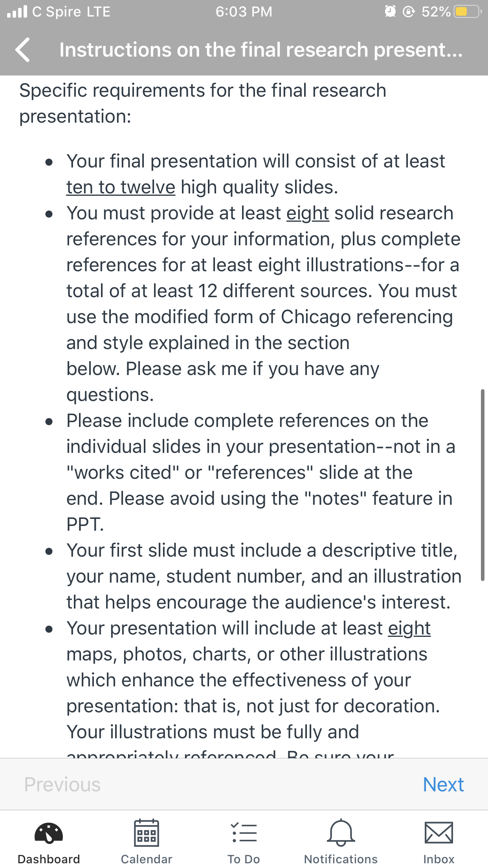Tap the underlined "eight" in references bullet
Image resolution: width=488 pixels, height=868 pixels.
(x=308, y=213)
